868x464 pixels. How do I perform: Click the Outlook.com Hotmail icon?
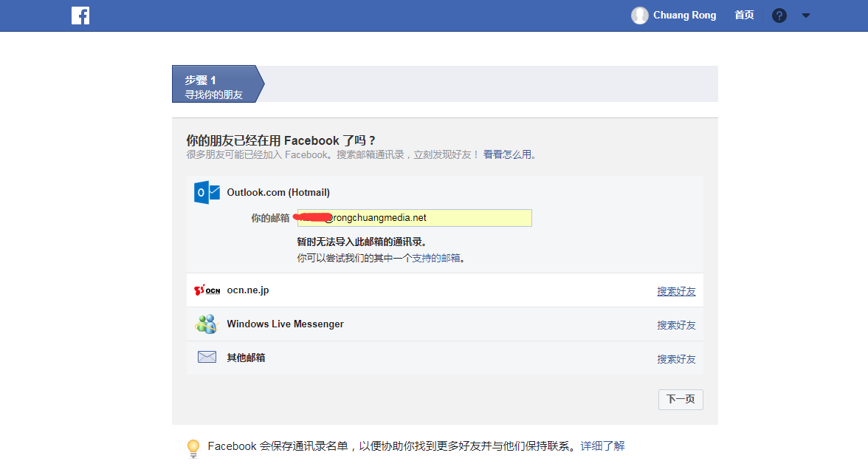[207, 192]
